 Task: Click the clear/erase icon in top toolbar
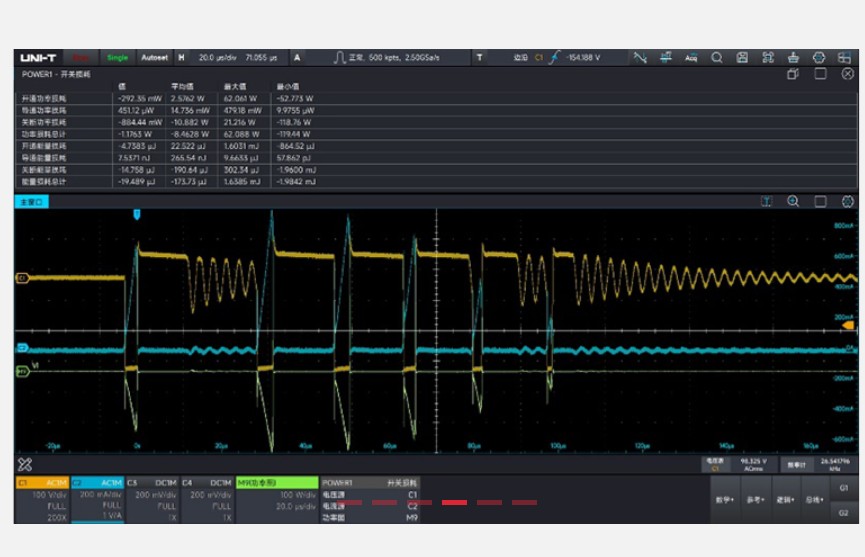click(x=794, y=58)
